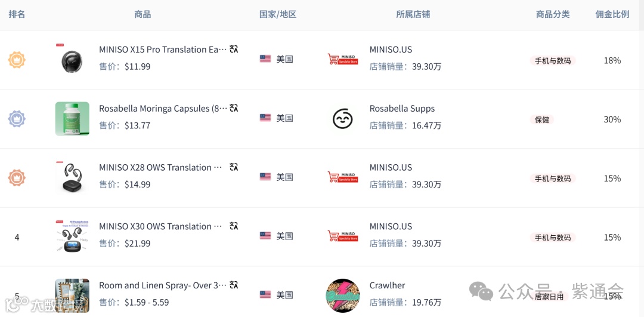Click 手机与数码 tag in first row
644x317 pixels.
(x=553, y=61)
